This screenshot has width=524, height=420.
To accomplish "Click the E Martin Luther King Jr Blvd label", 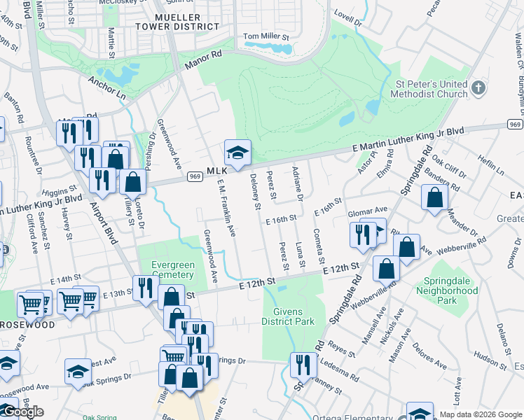I will click(408, 139).
